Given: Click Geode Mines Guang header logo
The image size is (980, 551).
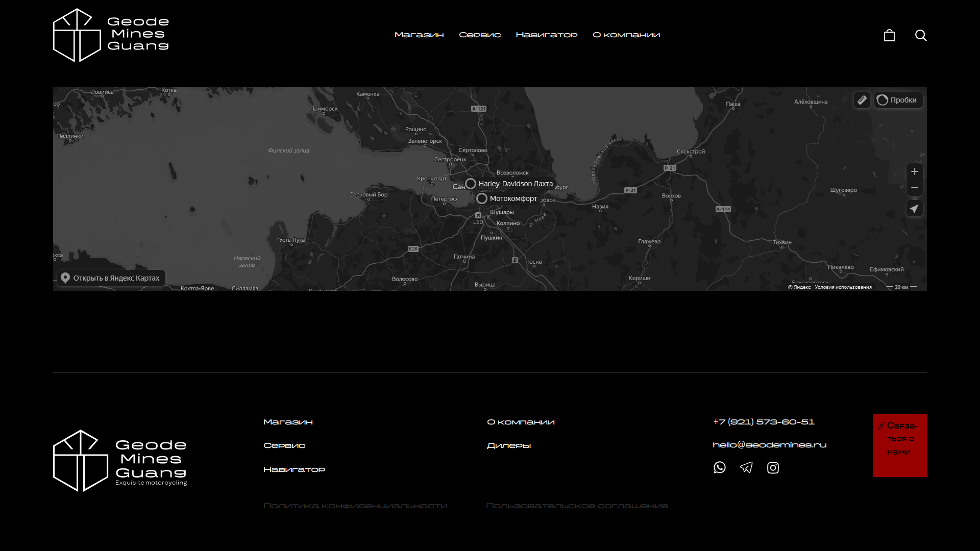Looking at the screenshot, I should coord(111,35).
